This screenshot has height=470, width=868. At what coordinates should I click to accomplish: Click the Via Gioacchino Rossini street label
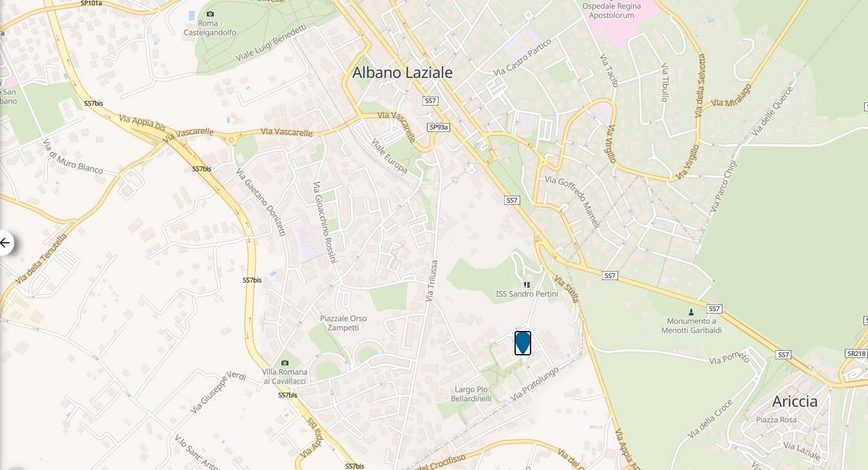[x=325, y=222]
